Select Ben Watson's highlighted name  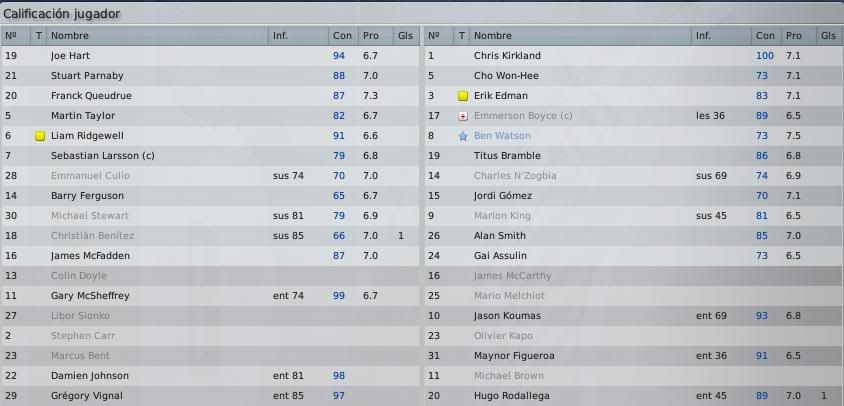pyautogui.click(x=502, y=136)
